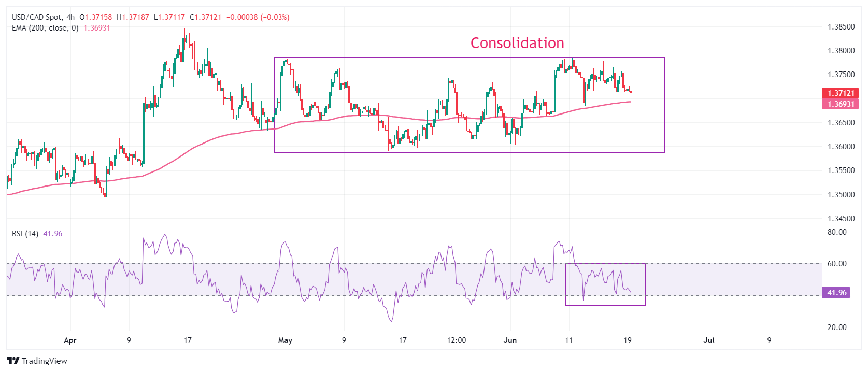Open the TradingView text link
The image size is (868, 372).
(x=45, y=361)
